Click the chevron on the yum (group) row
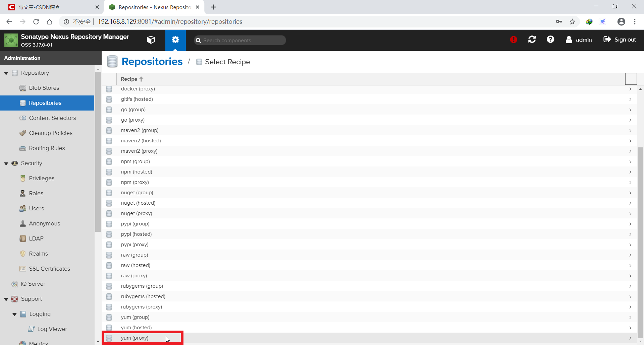 click(630, 317)
